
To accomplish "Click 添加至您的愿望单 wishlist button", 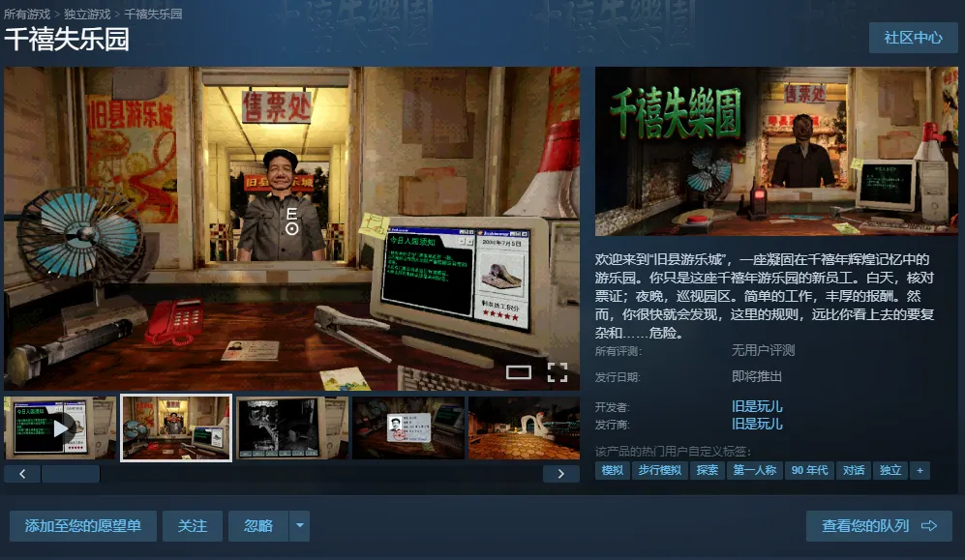I will 83,526.
